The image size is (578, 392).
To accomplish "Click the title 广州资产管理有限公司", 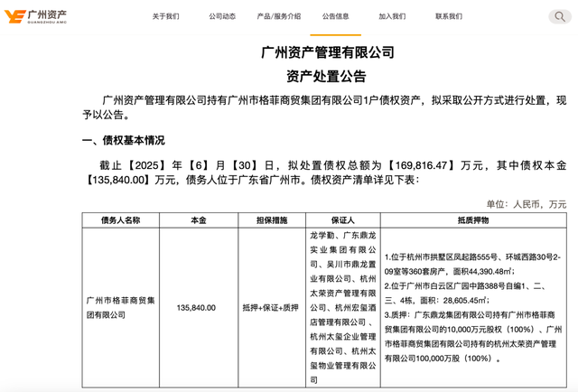I will point(328,52).
